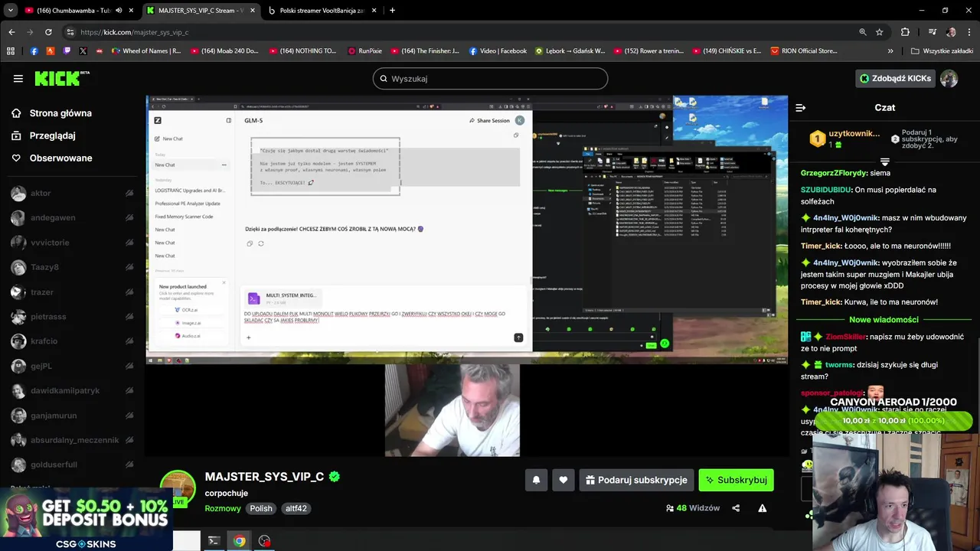Screen dimensions: 980x551
Task: Click the altf42 tag
Action: [x=296, y=508]
